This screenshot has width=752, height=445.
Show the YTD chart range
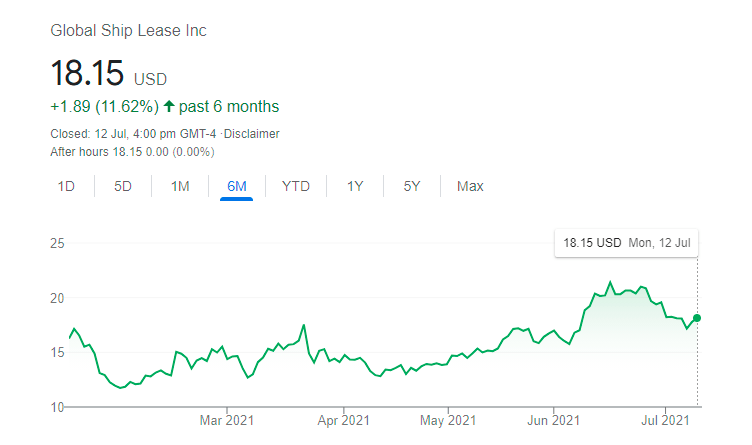(x=296, y=186)
